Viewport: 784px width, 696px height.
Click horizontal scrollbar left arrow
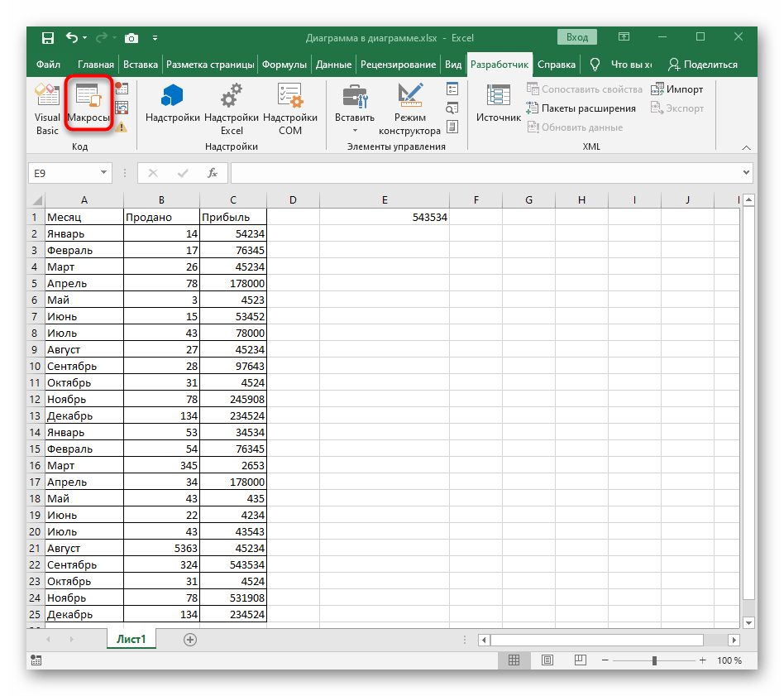point(484,640)
